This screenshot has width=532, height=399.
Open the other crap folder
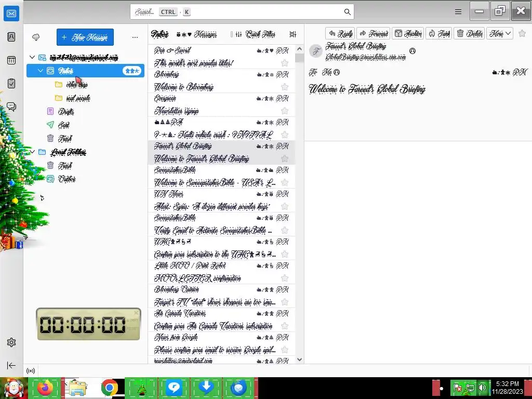click(x=76, y=85)
